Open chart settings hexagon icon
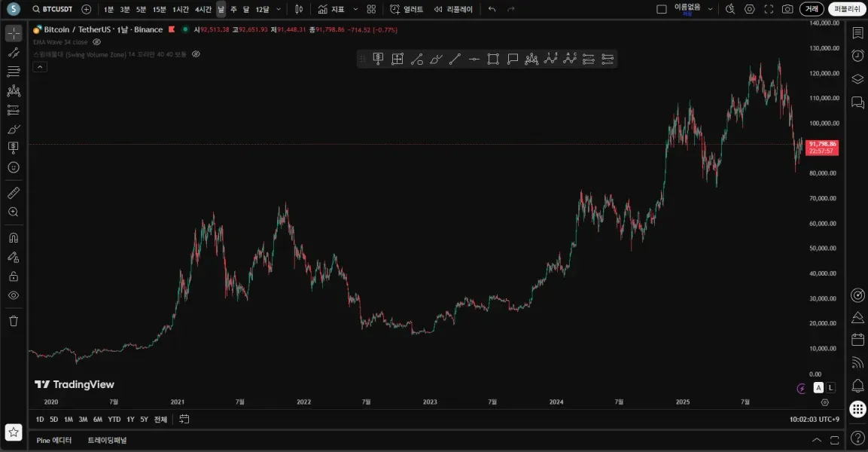Screen dimensions: 868x452 click(x=750, y=9)
